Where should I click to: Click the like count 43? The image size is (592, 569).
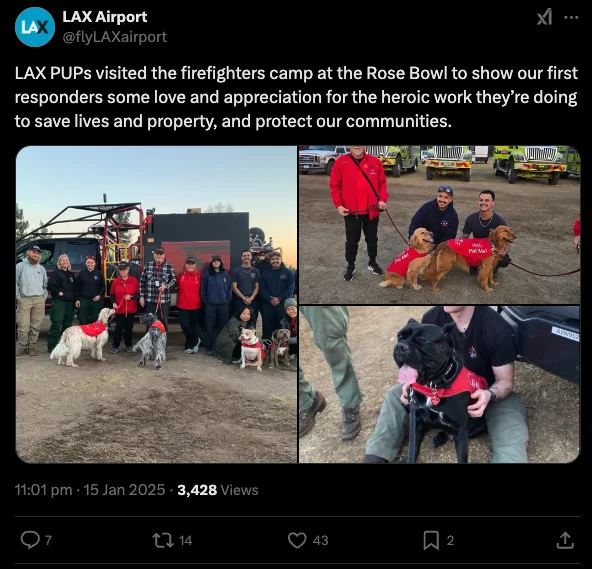click(321, 540)
